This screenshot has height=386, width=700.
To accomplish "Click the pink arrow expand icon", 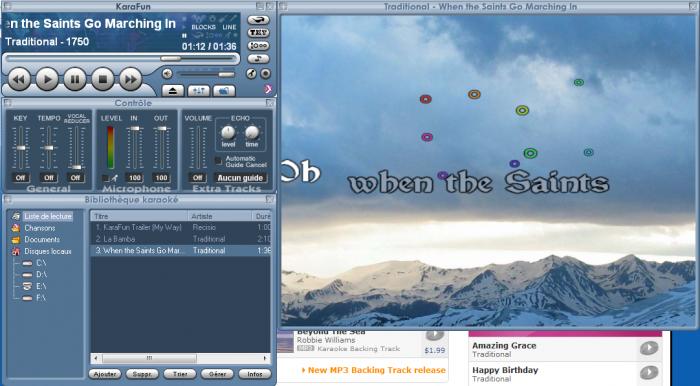I will point(268,89).
